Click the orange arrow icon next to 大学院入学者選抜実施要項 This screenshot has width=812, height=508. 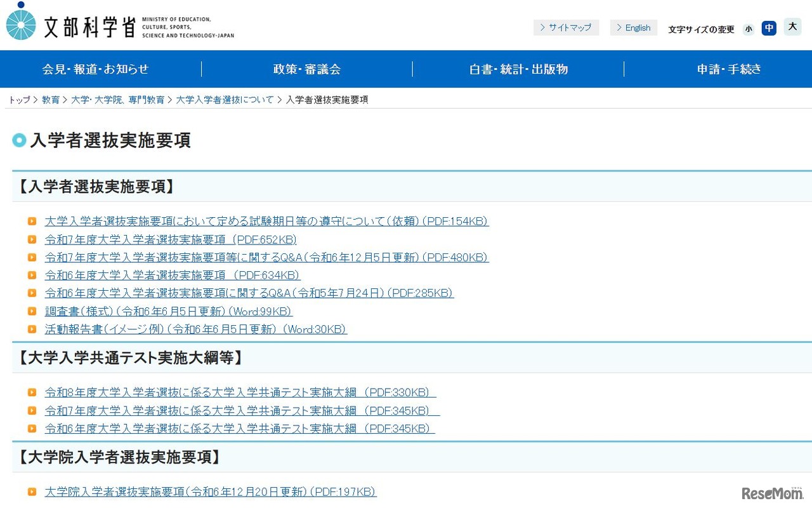tap(32, 491)
